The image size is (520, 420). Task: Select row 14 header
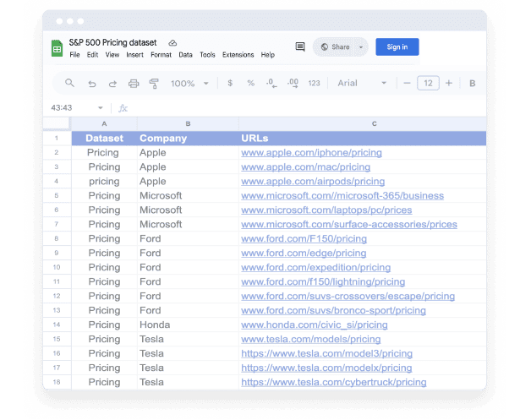pos(57,325)
